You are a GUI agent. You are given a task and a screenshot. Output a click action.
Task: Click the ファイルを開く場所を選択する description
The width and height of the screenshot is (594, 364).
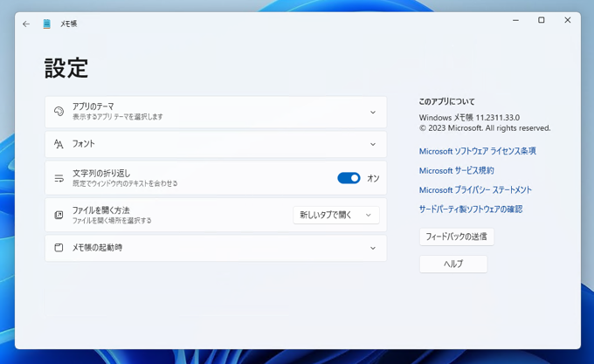click(x=112, y=221)
